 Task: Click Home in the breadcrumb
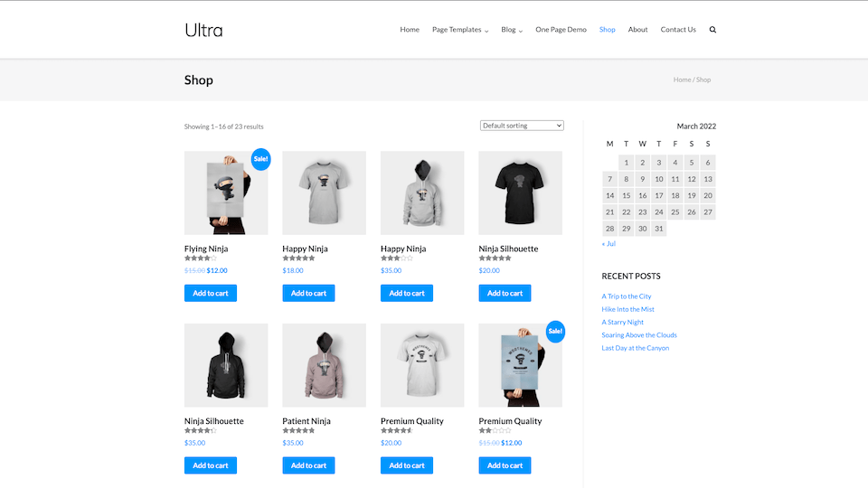682,80
